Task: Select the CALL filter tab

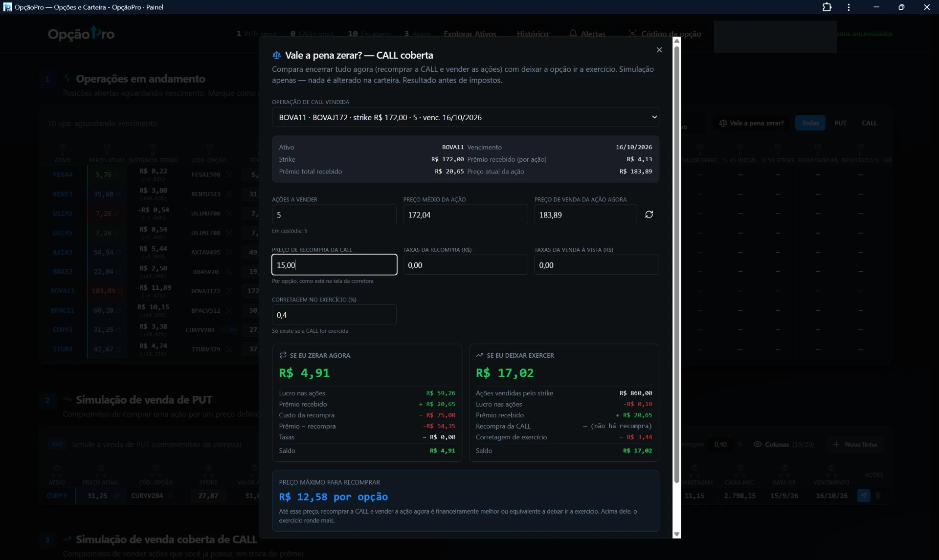Action: pyautogui.click(x=869, y=123)
